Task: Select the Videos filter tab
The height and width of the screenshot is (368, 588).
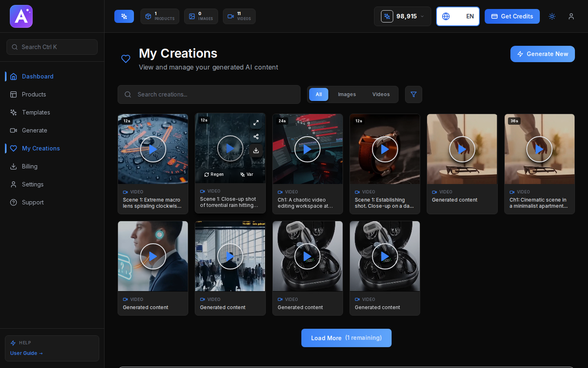Action: pyautogui.click(x=381, y=94)
